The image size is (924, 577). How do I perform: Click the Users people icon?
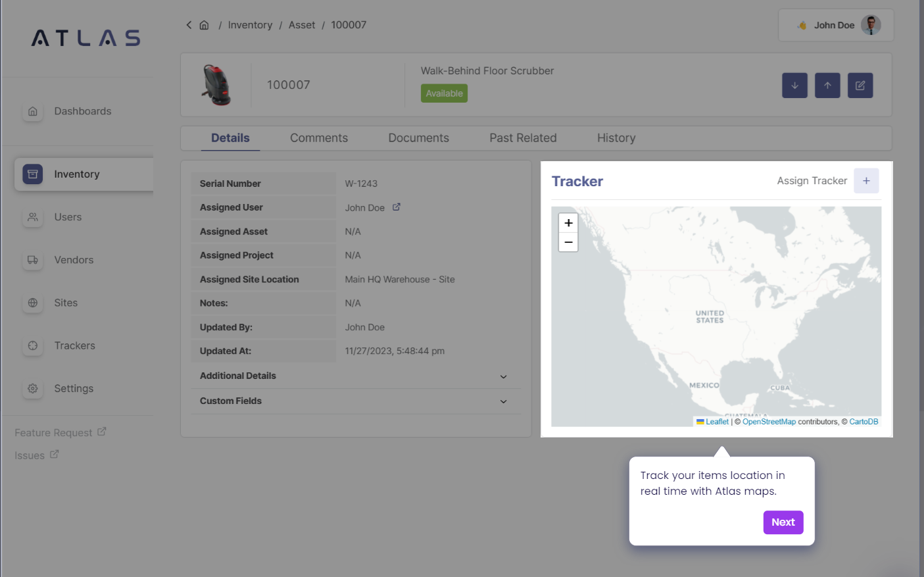[33, 217]
